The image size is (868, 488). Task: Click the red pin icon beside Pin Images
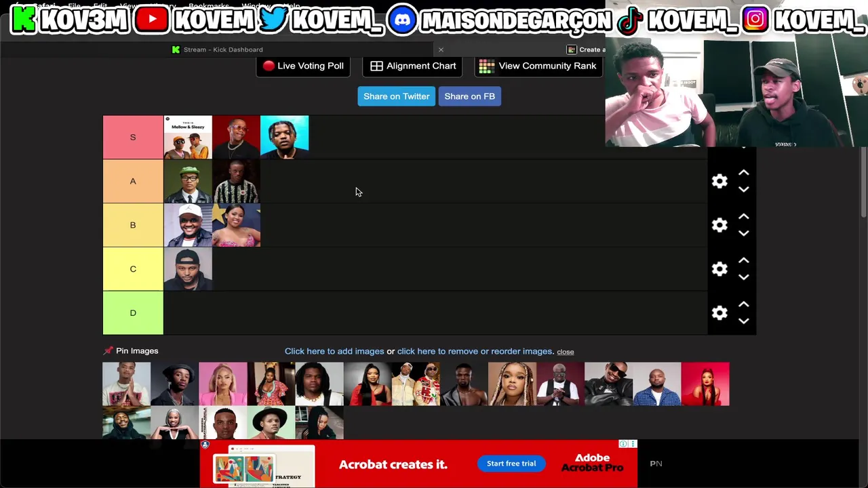[x=108, y=350]
